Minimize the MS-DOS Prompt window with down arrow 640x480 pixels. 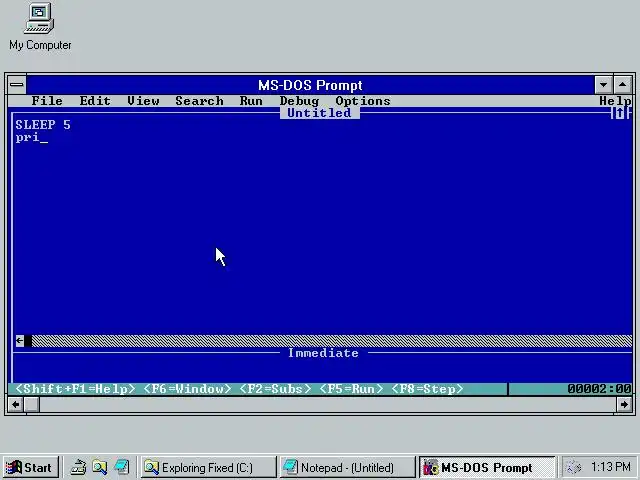point(603,85)
